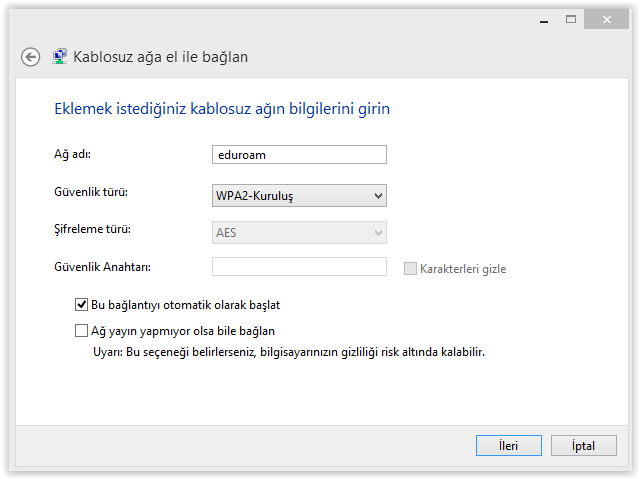Click the wireless network wizard icon in header
The width and height of the screenshot is (640, 479).
[x=60, y=56]
